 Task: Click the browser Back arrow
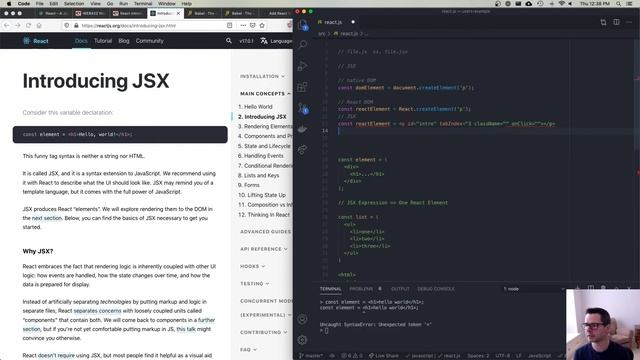[7, 25]
